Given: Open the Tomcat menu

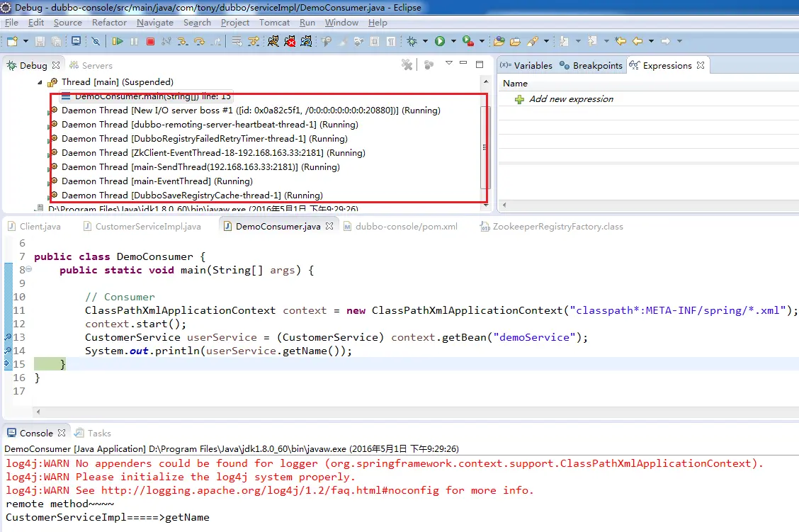Looking at the screenshot, I should (x=274, y=23).
